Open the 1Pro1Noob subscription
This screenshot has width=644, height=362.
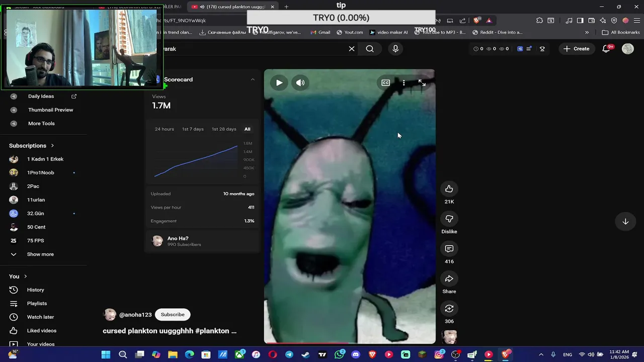point(43,172)
